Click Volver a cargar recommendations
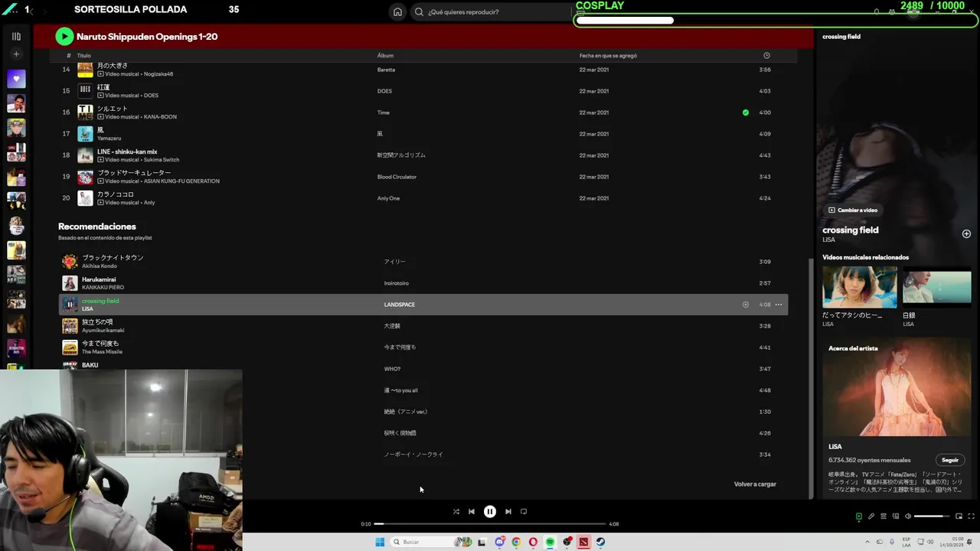Image resolution: width=980 pixels, height=551 pixels. (x=755, y=484)
